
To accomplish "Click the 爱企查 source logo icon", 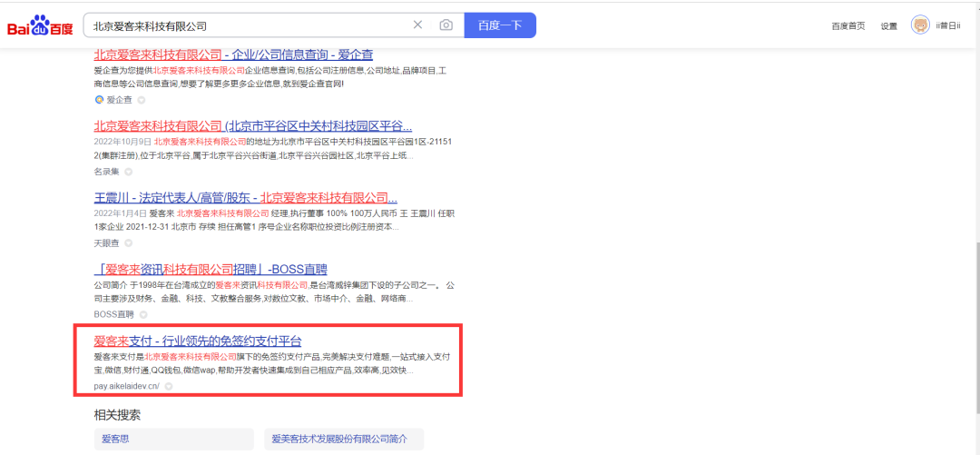I will pyautogui.click(x=98, y=100).
